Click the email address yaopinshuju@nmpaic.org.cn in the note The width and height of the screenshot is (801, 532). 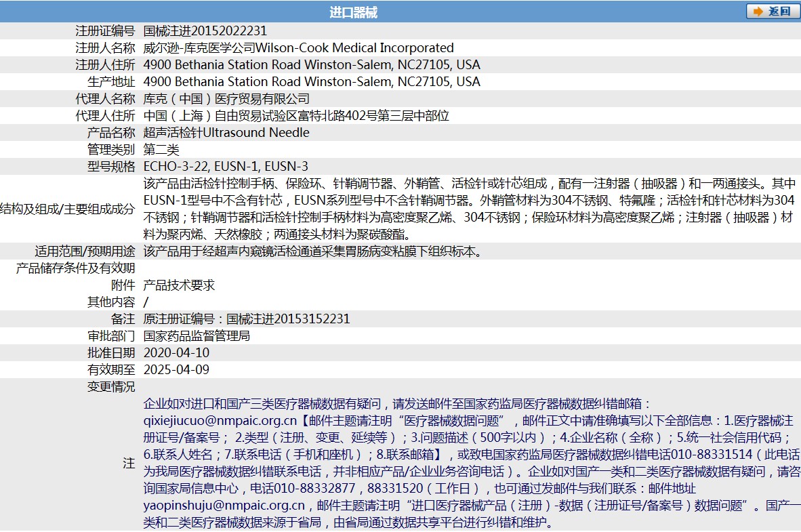(x=224, y=506)
